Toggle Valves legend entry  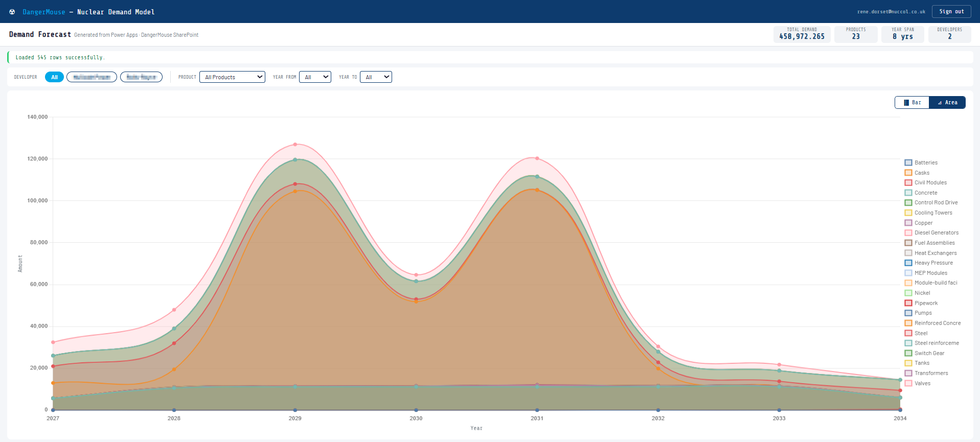[x=918, y=383]
